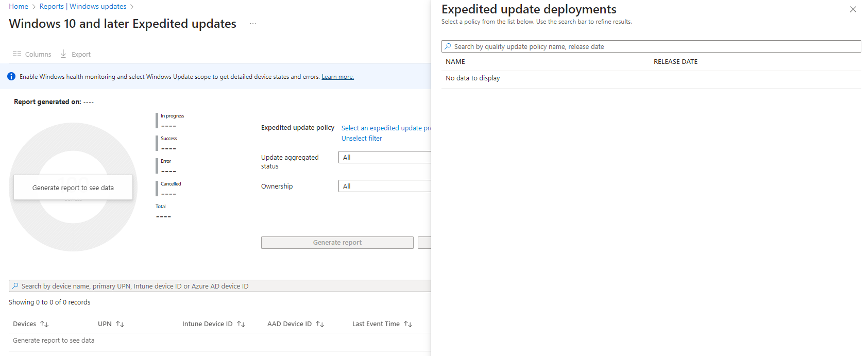Open Reports | Windows updates breadcrumb
Screen dimensions: 868x356
(83, 6)
